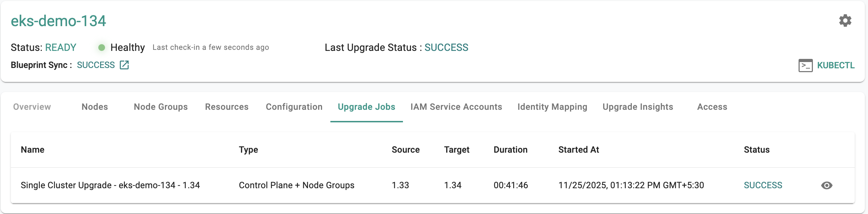
Task: Switch to the Overview tab
Action: pos(32,107)
